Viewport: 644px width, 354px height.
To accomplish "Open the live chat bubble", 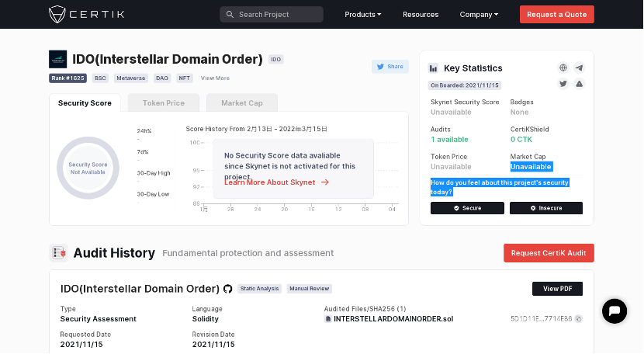I will [x=615, y=311].
